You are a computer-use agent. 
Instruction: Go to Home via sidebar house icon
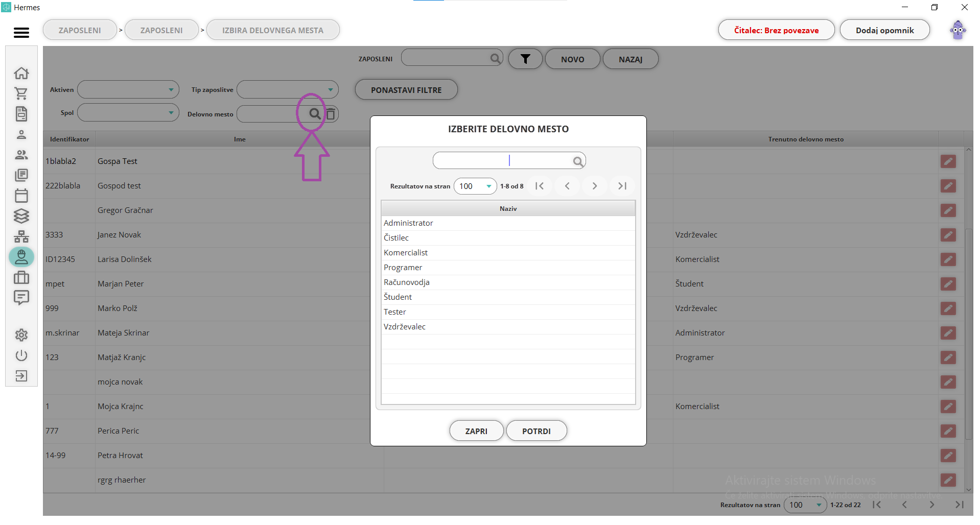[21, 73]
